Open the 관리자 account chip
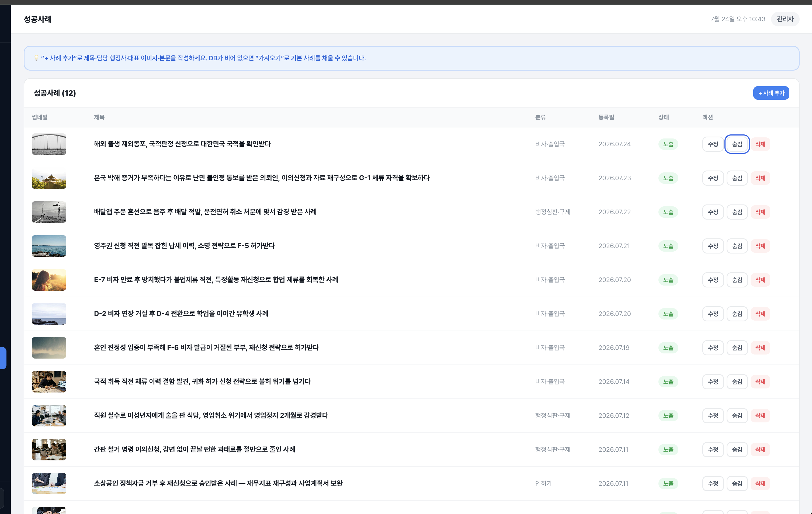The height and width of the screenshot is (514, 812). 785,19
